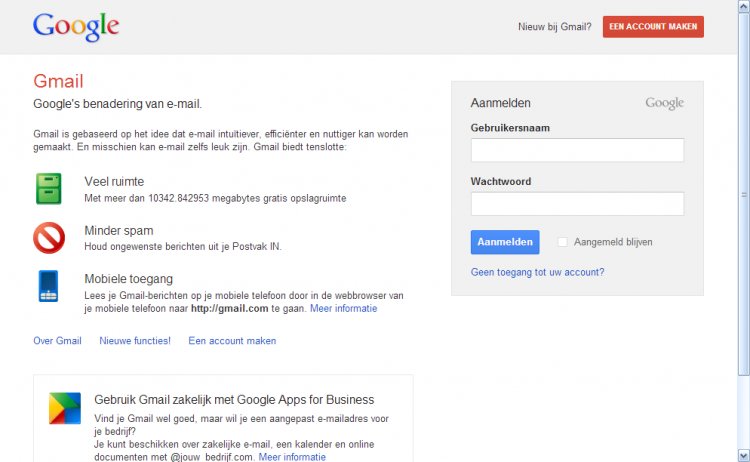Click the vertical scrollbar thumb
Screen dimensions: 750x462
click(743, 195)
